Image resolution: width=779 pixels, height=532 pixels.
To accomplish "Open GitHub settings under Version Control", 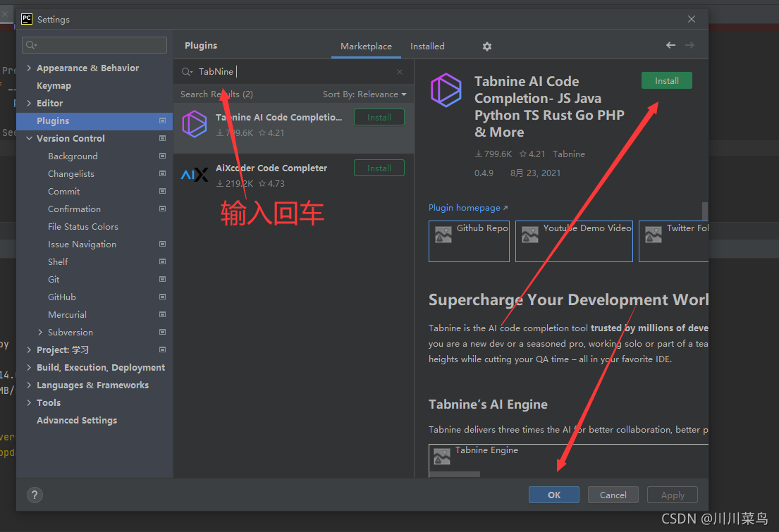I will click(61, 297).
